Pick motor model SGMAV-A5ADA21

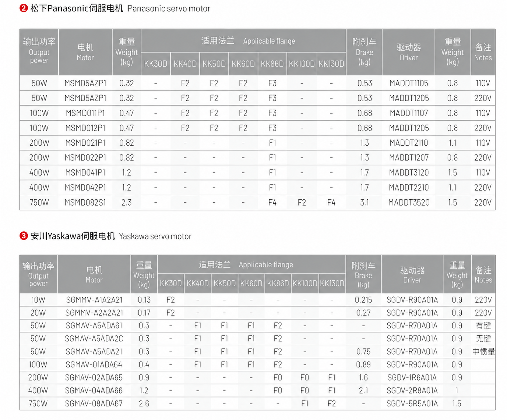click(94, 352)
